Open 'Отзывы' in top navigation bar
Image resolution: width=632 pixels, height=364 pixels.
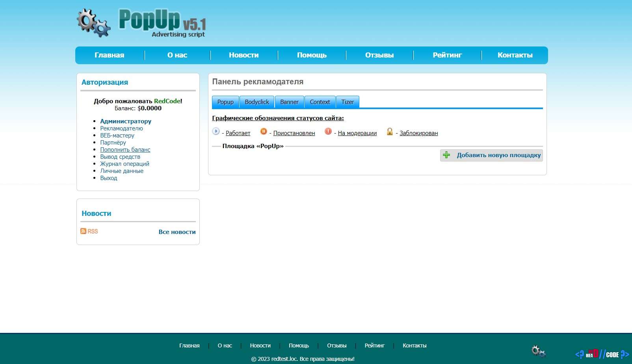click(379, 55)
